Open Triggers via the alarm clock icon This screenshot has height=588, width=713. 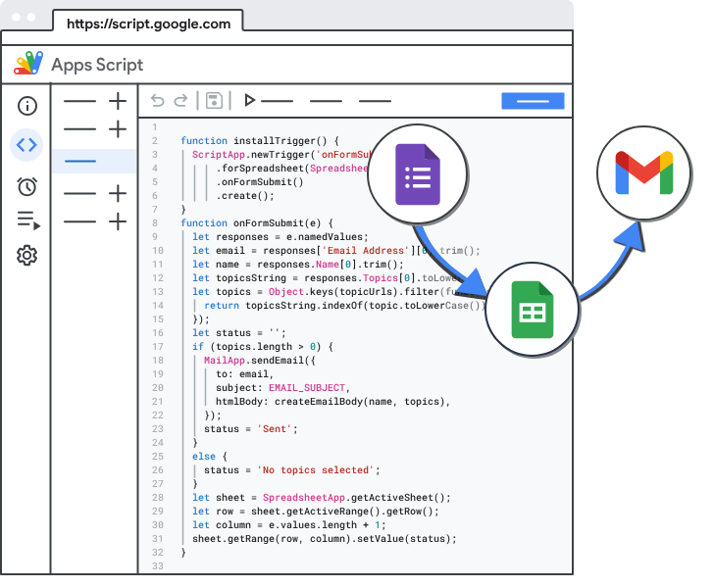coord(26,186)
